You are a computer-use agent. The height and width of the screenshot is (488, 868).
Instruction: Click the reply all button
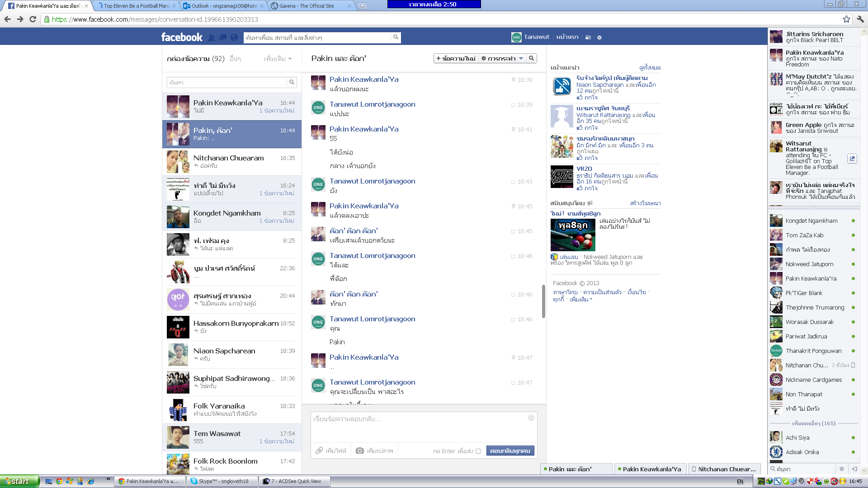click(x=510, y=450)
